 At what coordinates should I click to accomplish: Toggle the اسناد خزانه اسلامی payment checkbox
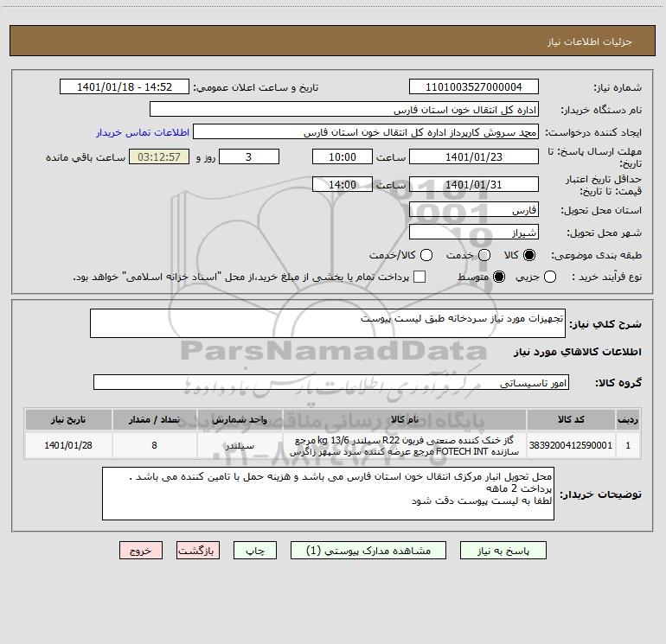click(x=419, y=277)
